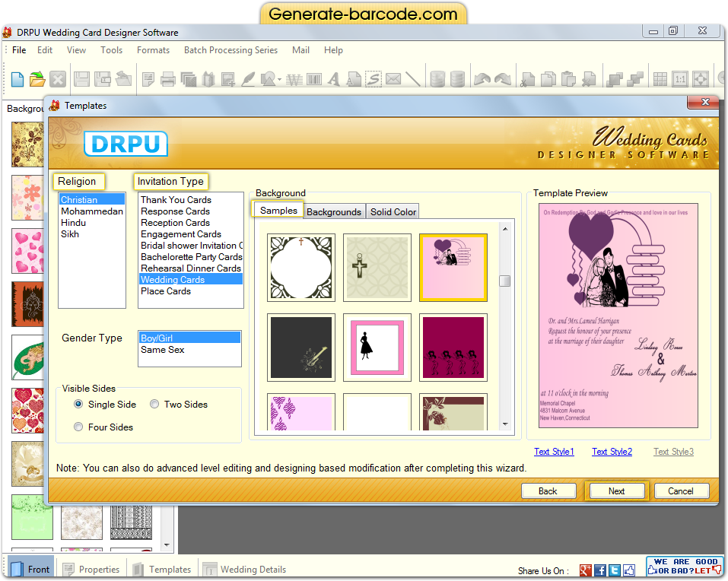Select the pink-framed lady silhouette sample

(377, 348)
